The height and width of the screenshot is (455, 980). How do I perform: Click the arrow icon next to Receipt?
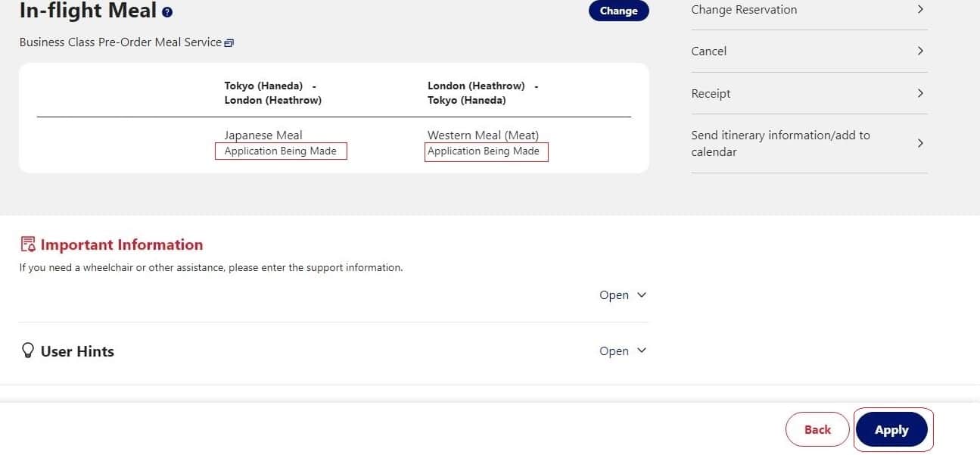click(920, 93)
